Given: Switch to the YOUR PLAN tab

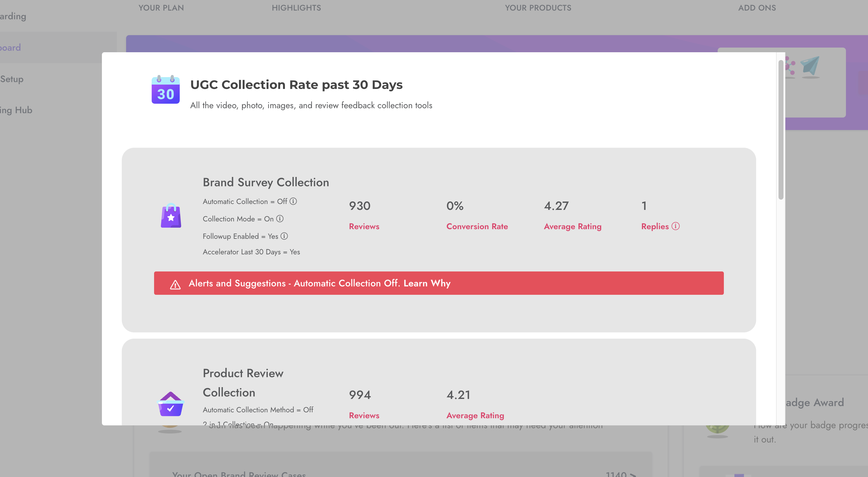Looking at the screenshot, I should [x=161, y=8].
